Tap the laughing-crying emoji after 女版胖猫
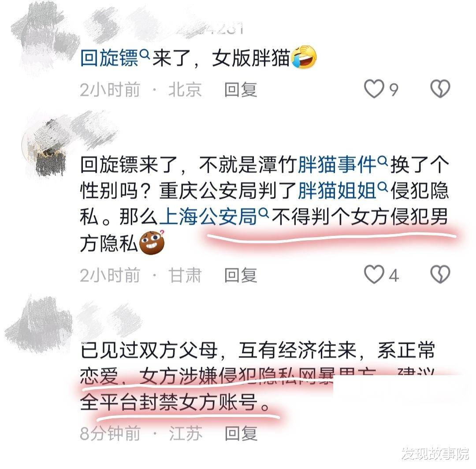This screenshot has height=469, width=476. (x=304, y=57)
